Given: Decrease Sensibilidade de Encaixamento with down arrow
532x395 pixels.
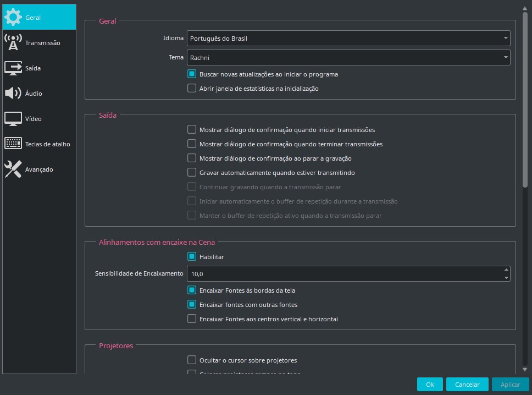Looking at the screenshot, I should coord(506,278).
